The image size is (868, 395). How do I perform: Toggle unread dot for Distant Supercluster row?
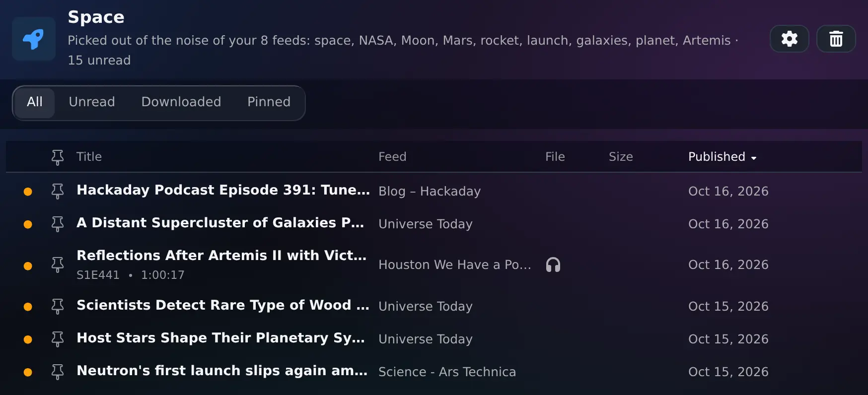(x=28, y=224)
